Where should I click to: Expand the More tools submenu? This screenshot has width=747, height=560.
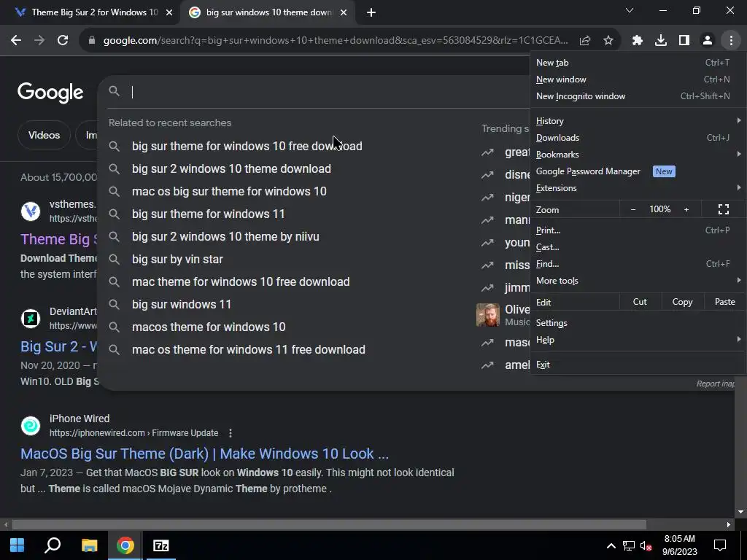(x=638, y=281)
